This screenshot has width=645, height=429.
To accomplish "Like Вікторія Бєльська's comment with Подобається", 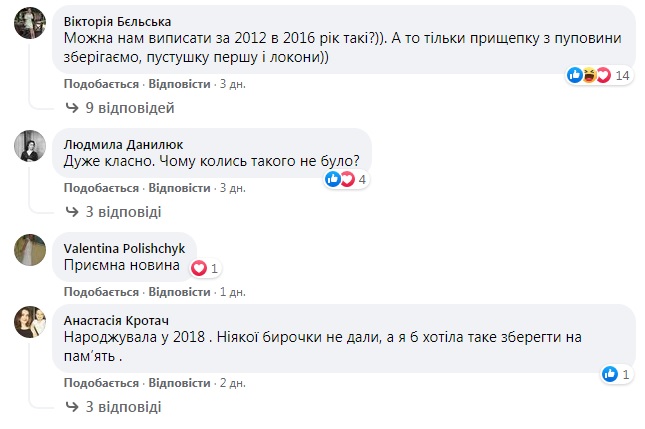I will pos(100,83).
